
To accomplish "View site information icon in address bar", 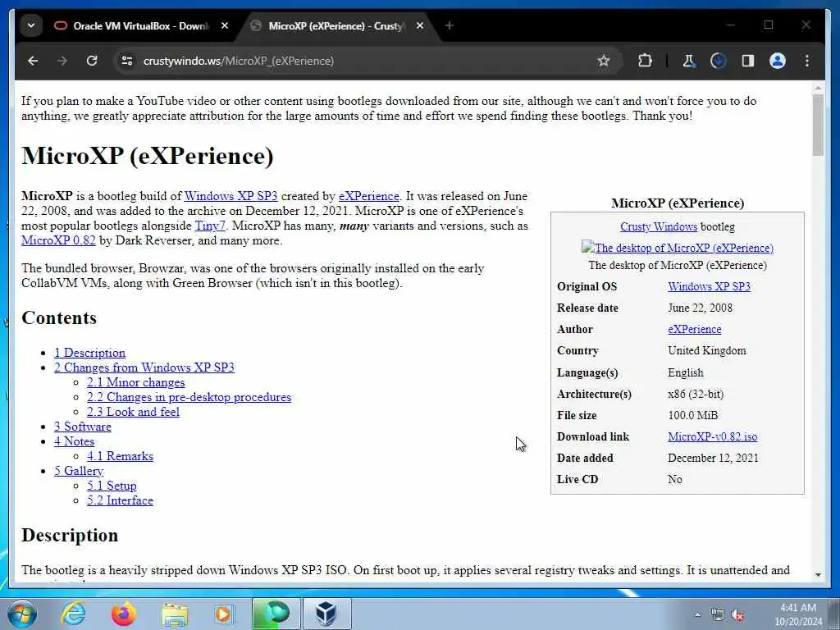I will [127, 61].
